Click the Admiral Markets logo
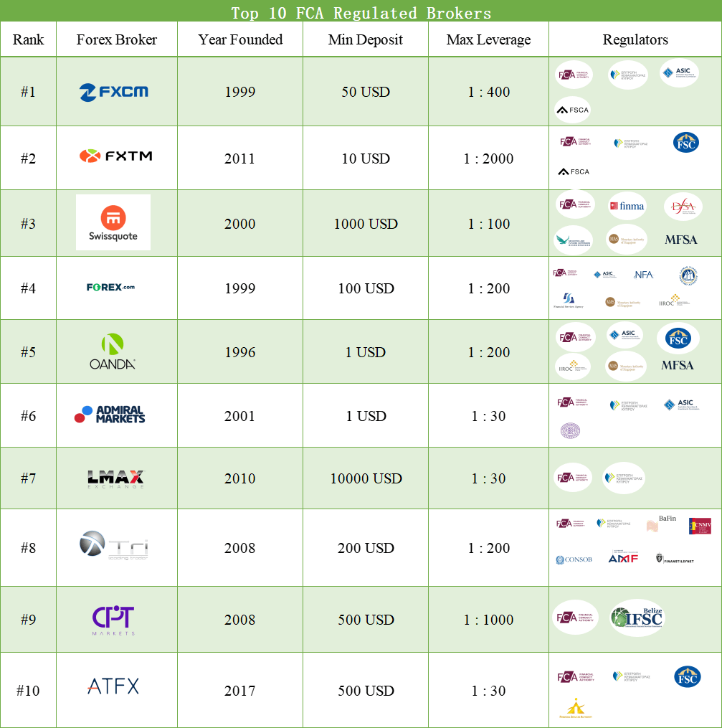The image size is (722, 728). click(x=110, y=415)
